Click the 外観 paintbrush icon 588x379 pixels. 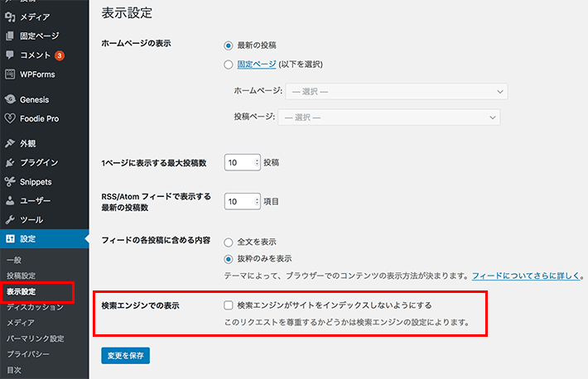10,143
